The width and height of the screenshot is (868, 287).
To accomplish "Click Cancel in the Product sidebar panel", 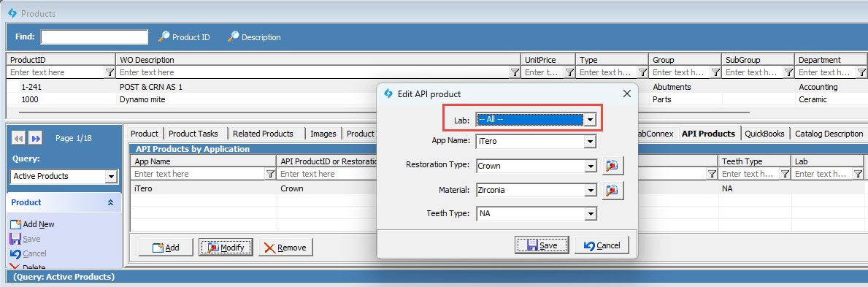I will point(28,253).
